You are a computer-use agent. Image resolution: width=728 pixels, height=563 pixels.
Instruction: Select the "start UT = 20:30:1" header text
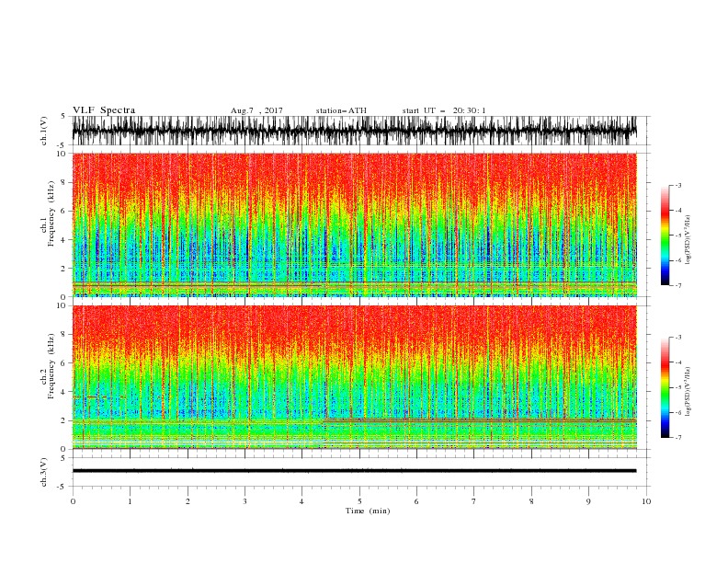(x=444, y=110)
